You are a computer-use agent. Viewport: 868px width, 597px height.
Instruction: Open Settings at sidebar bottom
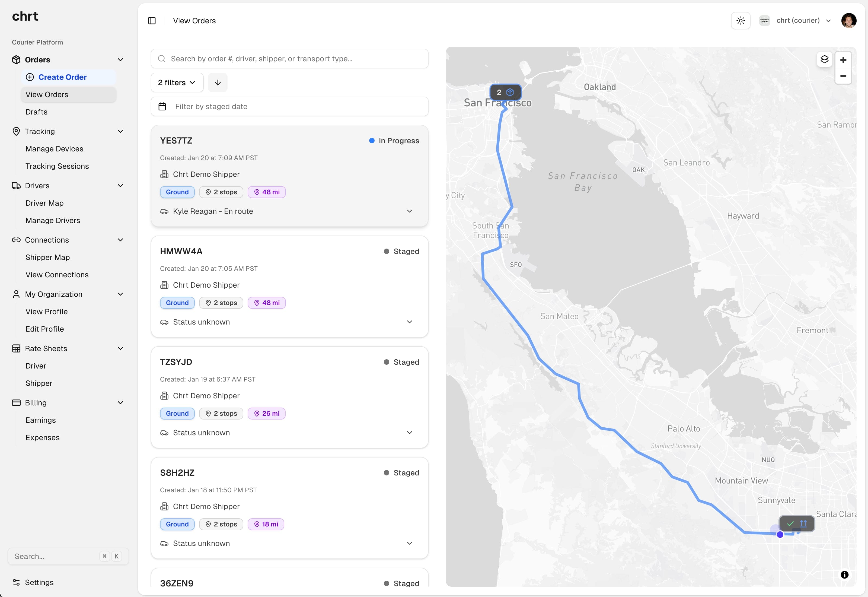[x=39, y=582]
